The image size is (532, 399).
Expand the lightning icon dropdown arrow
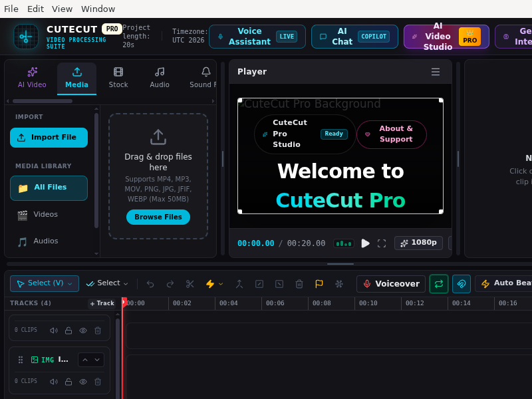pyautogui.click(x=221, y=284)
